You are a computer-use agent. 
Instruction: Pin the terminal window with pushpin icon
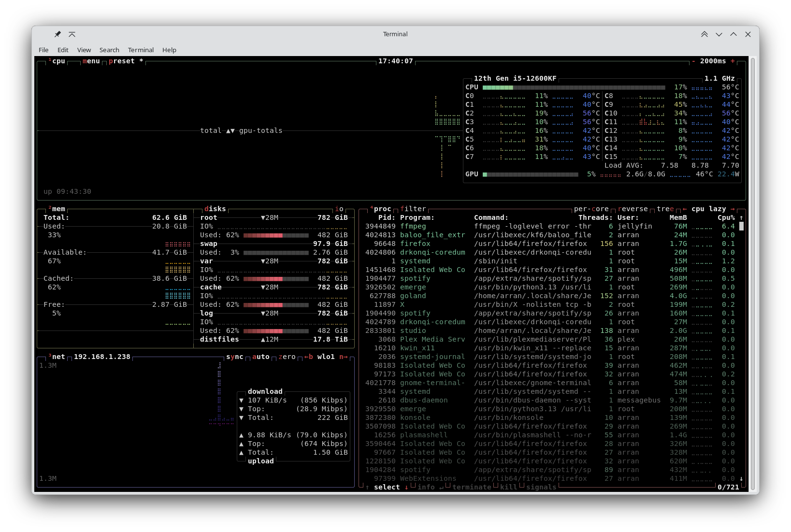click(58, 34)
